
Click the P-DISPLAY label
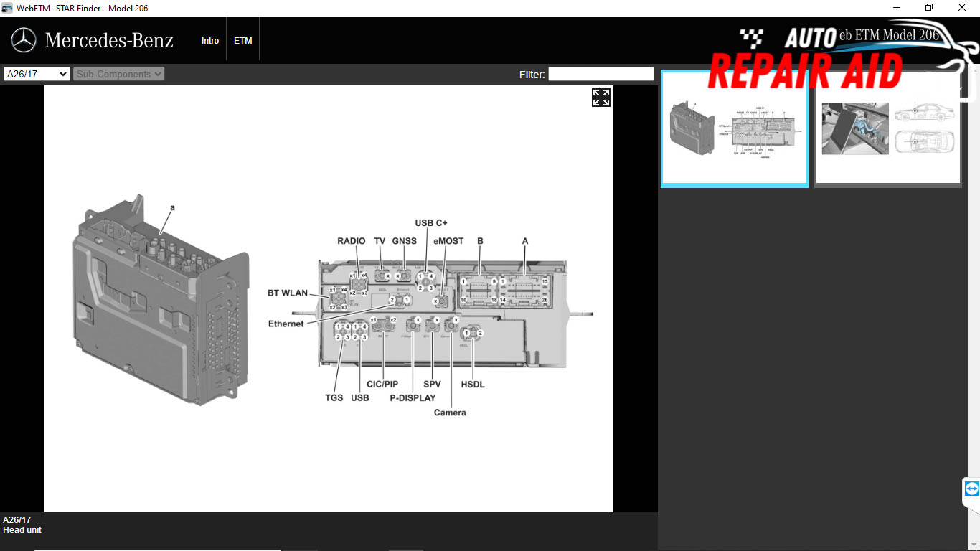coord(413,397)
